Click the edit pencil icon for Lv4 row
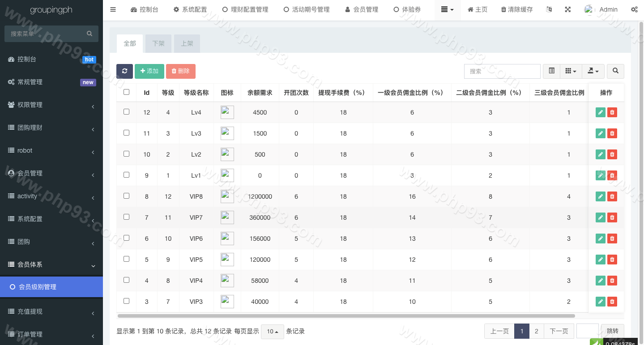 click(600, 112)
